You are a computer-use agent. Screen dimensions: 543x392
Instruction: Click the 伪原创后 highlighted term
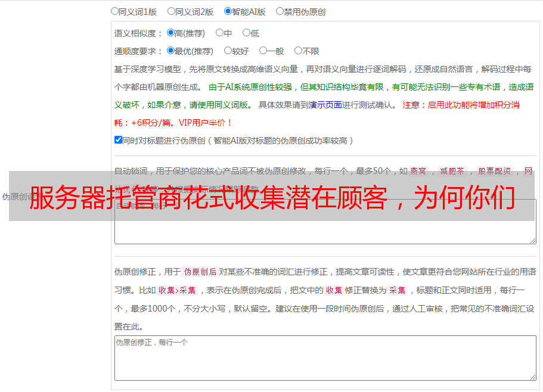(200, 272)
